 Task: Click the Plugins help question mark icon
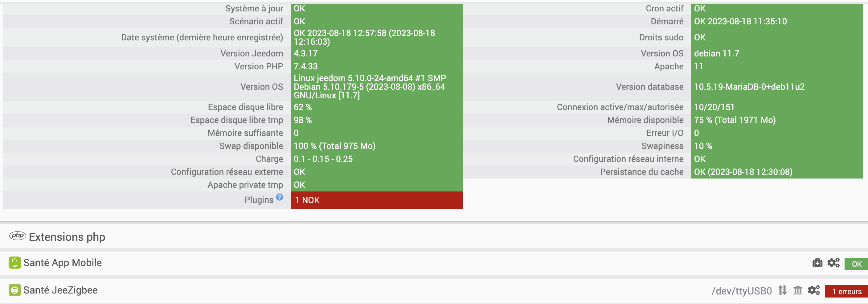tap(279, 197)
